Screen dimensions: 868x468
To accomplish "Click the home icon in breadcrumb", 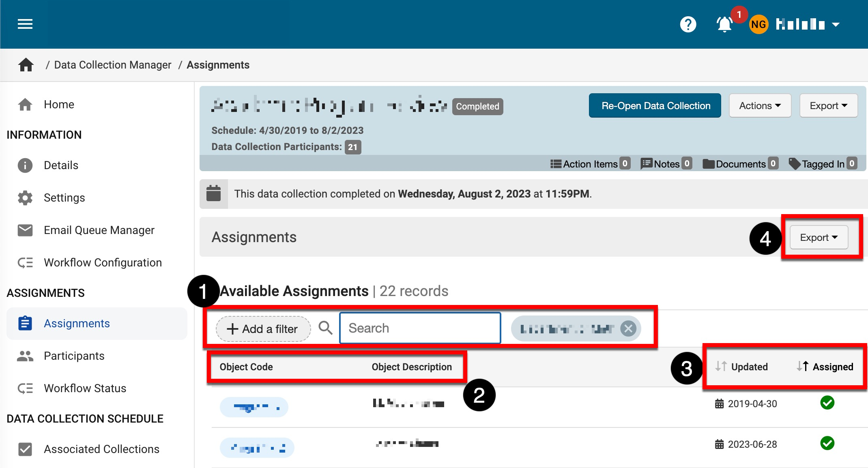I will [x=26, y=65].
